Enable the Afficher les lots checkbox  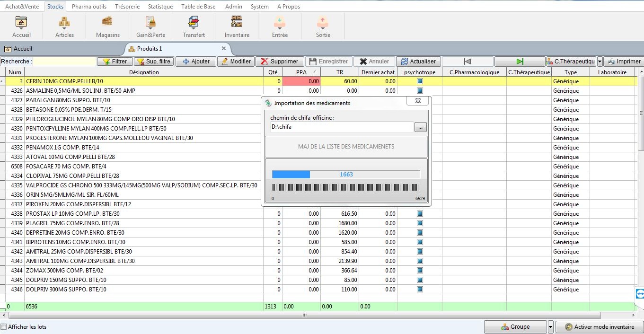click(4, 327)
